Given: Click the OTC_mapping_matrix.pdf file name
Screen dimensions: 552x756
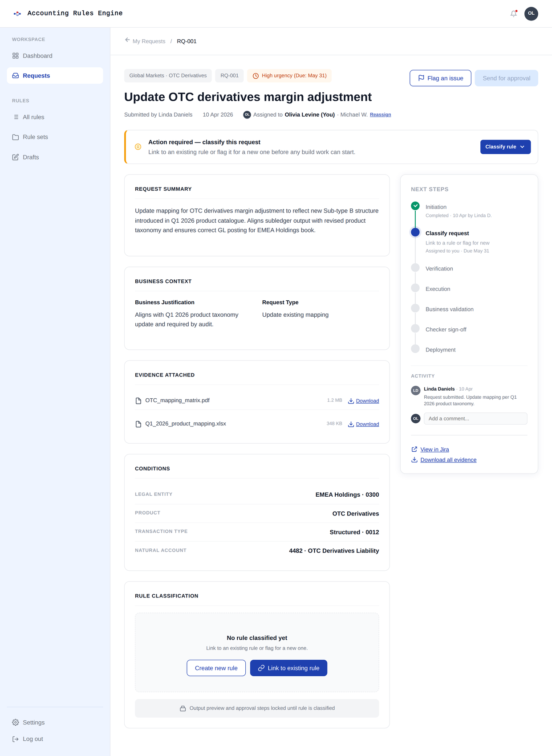Looking at the screenshot, I should (x=177, y=400).
